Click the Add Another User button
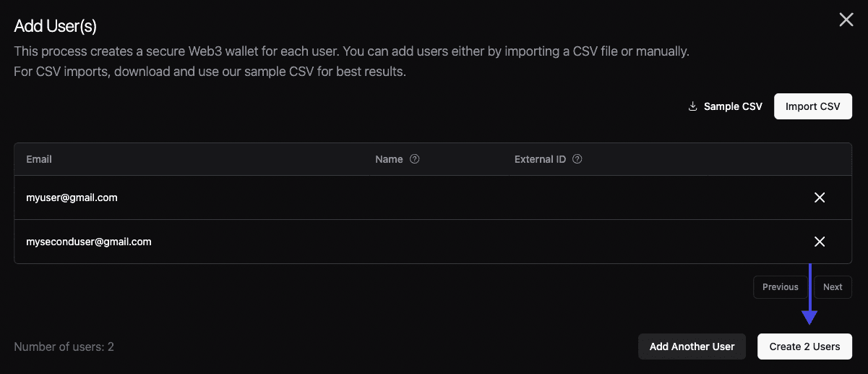This screenshot has height=374, width=868. [692, 347]
